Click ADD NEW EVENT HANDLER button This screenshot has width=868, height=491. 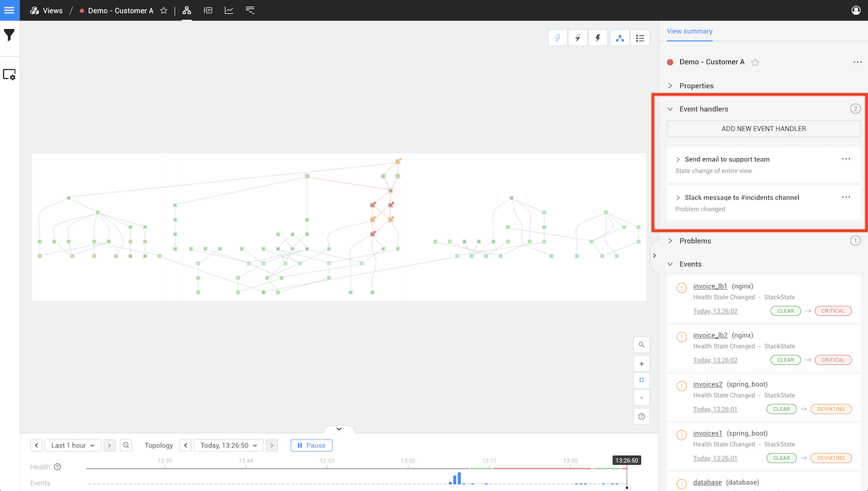click(764, 129)
